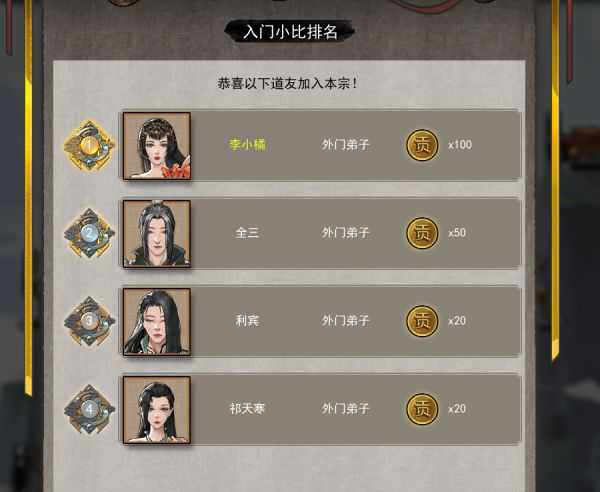Click 利宾's contribution coin icon

pyautogui.click(x=422, y=321)
